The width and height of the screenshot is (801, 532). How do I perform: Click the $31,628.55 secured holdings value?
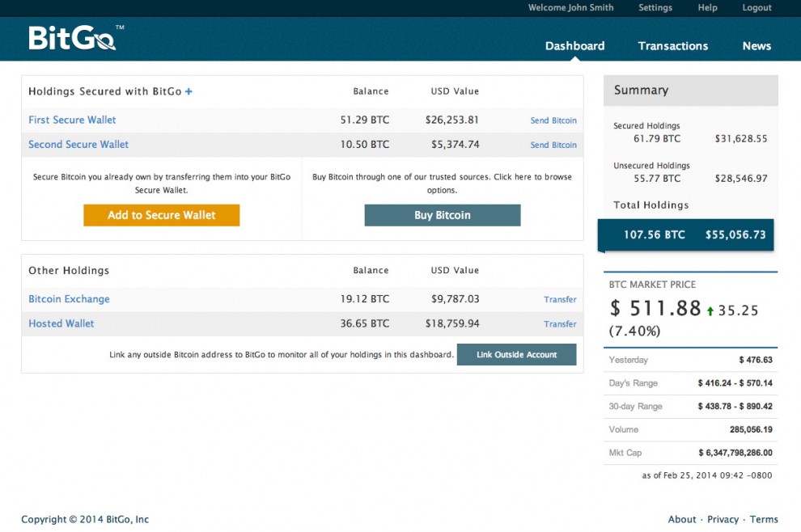pos(740,139)
